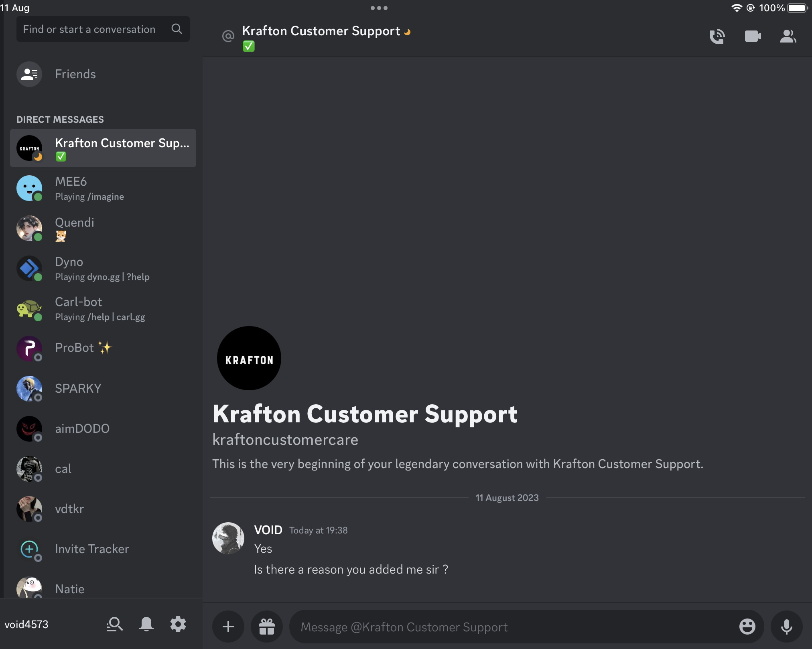Image resolution: width=812 pixels, height=649 pixels.
Task: Click VOID's username in the chat
Action: [268, 530]
